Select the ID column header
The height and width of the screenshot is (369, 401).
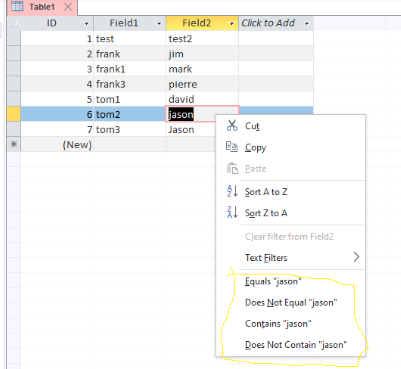(57, 23)
